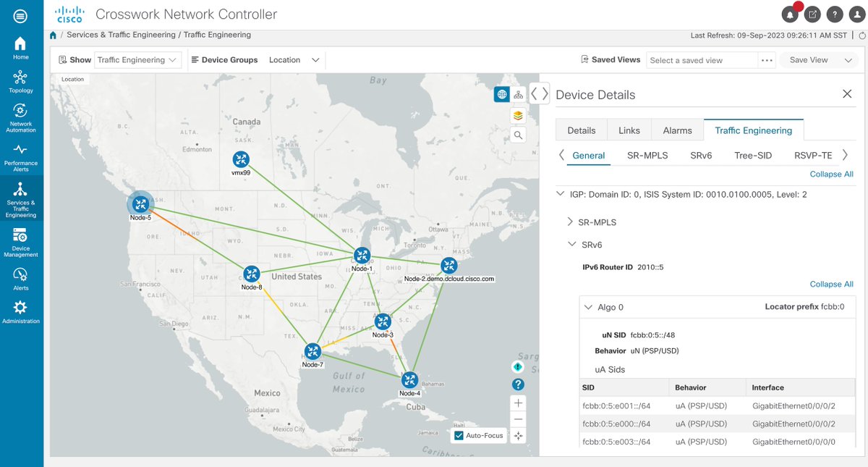This screenshot has height=467, width=868.
Task: Open notifications bell icon
Action: pyautogui.click(x=790, y=14)
